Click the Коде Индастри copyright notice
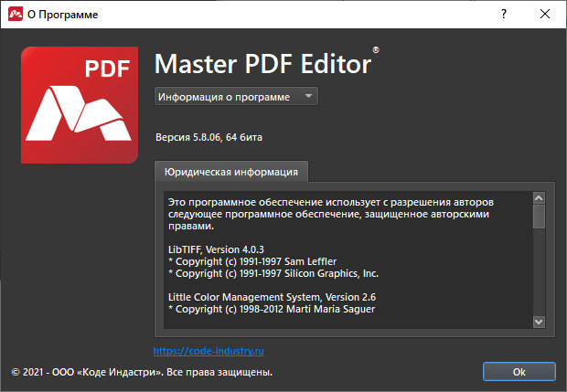567x392 pixels. tap(142, 373)
